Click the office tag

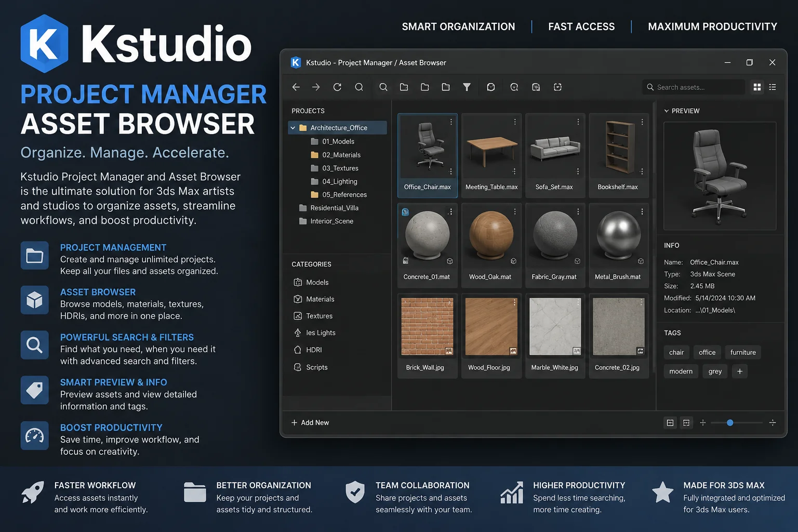point(707,352)
